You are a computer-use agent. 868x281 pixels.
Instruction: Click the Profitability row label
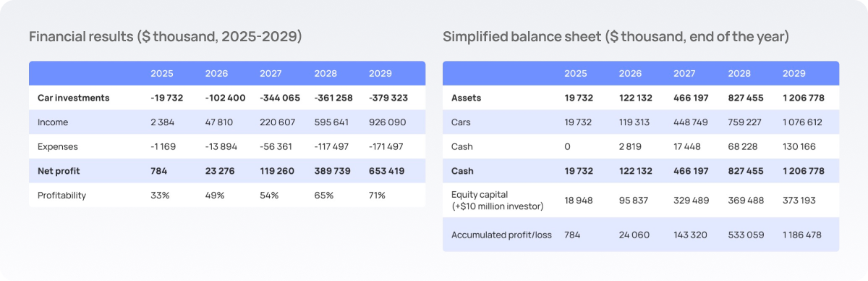pos(61,196)
